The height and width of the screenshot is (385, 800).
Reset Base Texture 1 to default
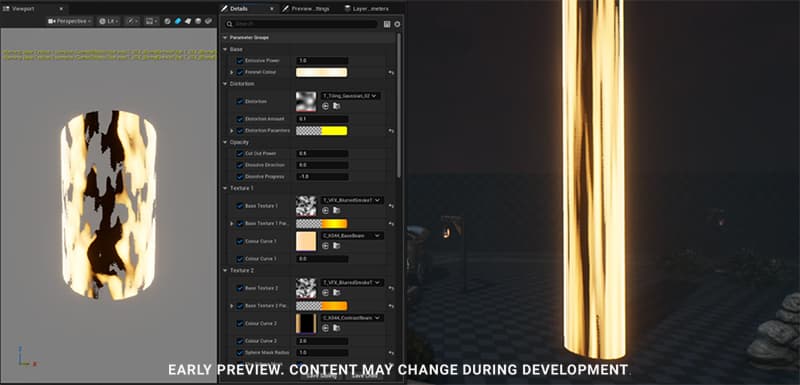[391, 206]
